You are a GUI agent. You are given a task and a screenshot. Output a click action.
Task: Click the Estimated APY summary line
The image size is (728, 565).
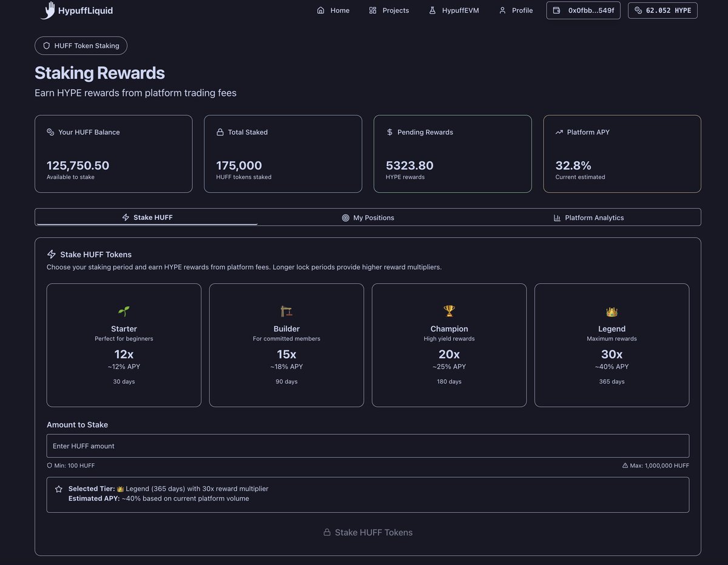[x=158, y=498]
